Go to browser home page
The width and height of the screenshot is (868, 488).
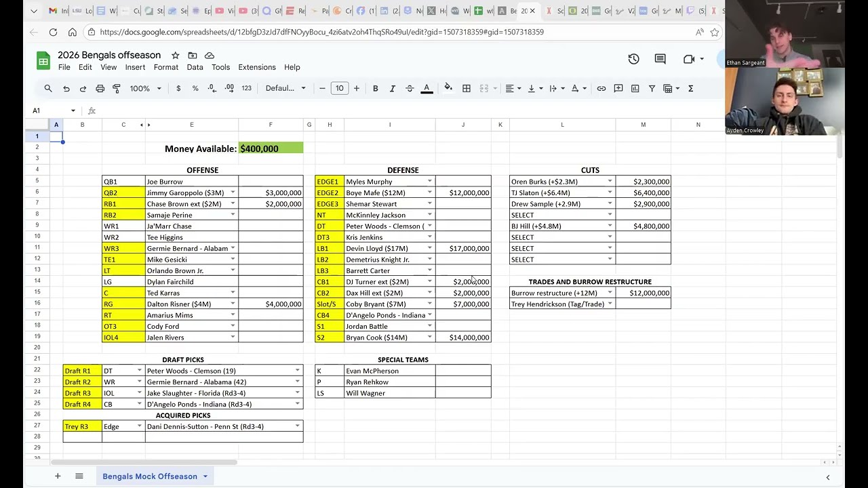(73, 32)
